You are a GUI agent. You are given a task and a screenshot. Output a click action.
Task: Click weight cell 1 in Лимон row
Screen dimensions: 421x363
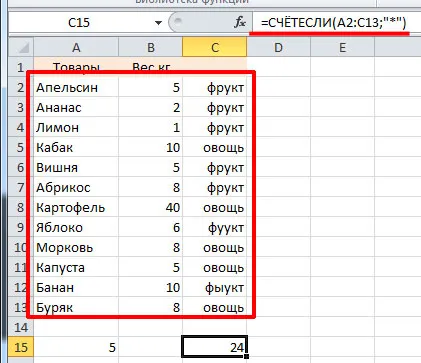[x=151, y=127]
